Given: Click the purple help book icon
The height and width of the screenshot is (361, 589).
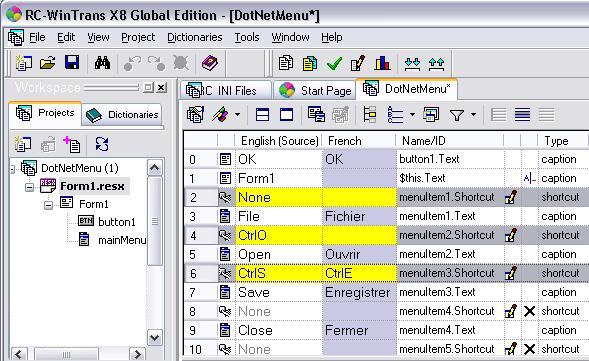Looking at the screenshot, I should point(210,63).
